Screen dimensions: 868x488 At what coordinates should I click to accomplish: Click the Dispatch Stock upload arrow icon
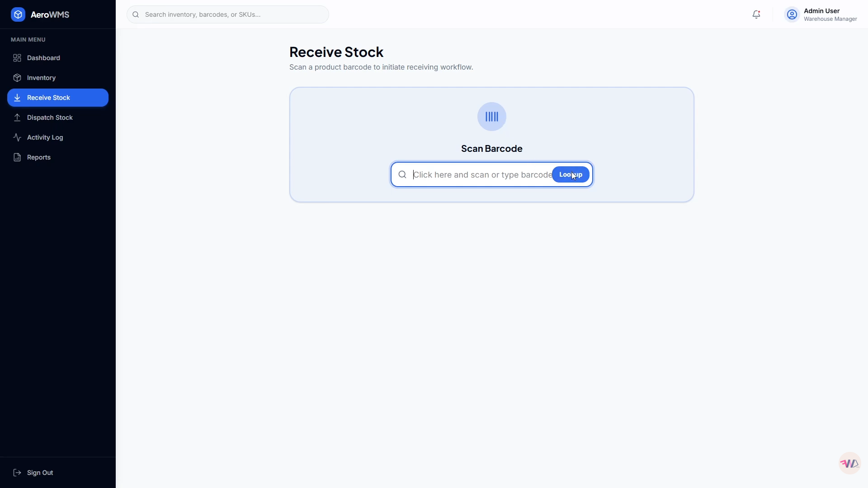point(17,117)
